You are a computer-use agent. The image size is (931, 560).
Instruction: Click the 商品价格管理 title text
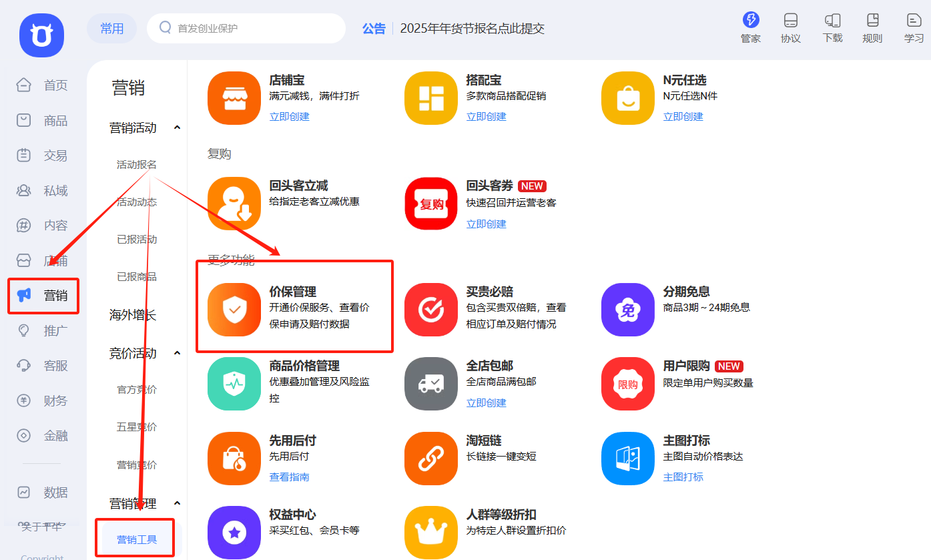(304, 366)
